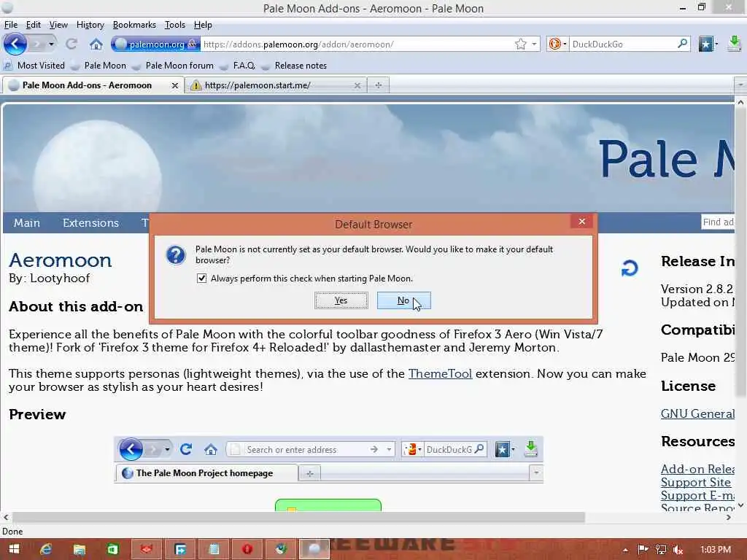The height and width of the screenshot is (560, 747).
Task: Close the Pale Moon Add-ons - Aeromoon tab
Action: 175,86
